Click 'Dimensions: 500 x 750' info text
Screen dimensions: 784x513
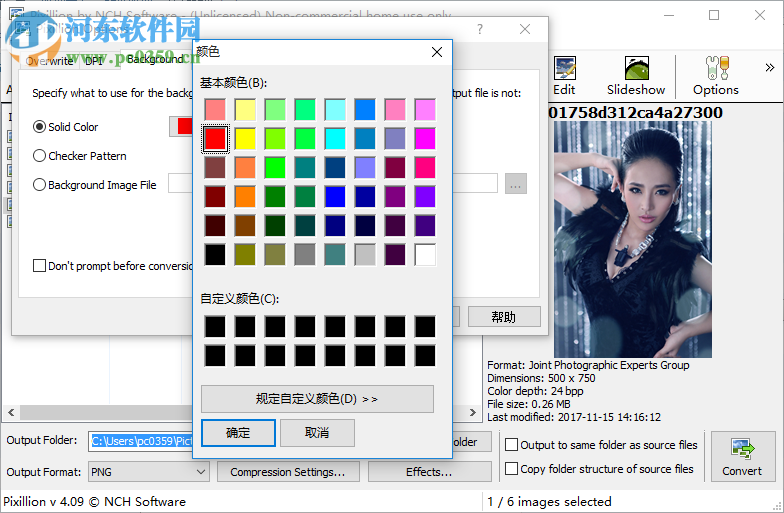[x=541, y=378]
